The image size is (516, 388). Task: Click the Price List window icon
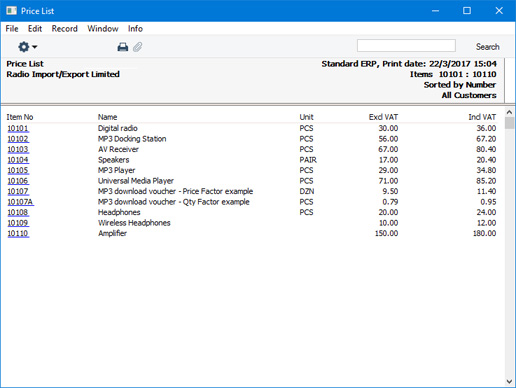click(11, 11)
